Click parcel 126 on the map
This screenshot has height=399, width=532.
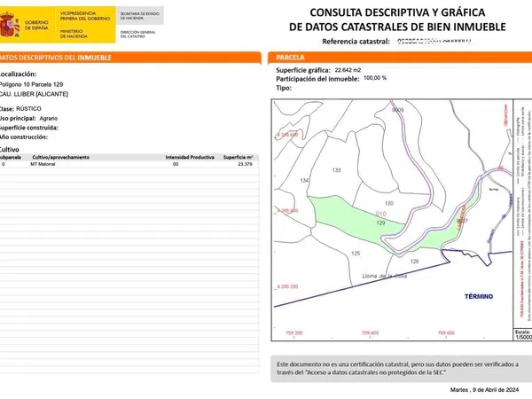[413, 262]
